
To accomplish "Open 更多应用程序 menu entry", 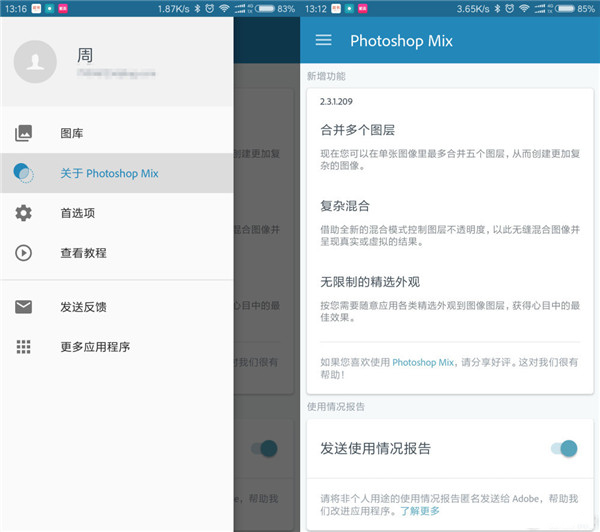I will pos(95,347).
